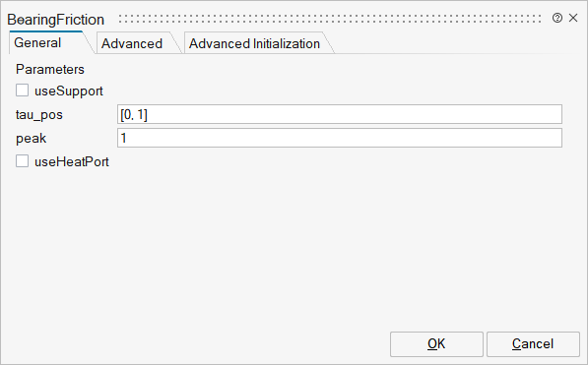588x365 pixels.
Task: Enable the useSupport checkbox
Action: [22, 91]
